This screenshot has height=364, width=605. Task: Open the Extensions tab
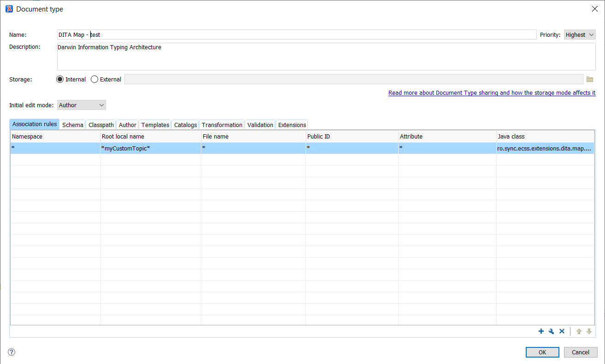tap(292, 125)
